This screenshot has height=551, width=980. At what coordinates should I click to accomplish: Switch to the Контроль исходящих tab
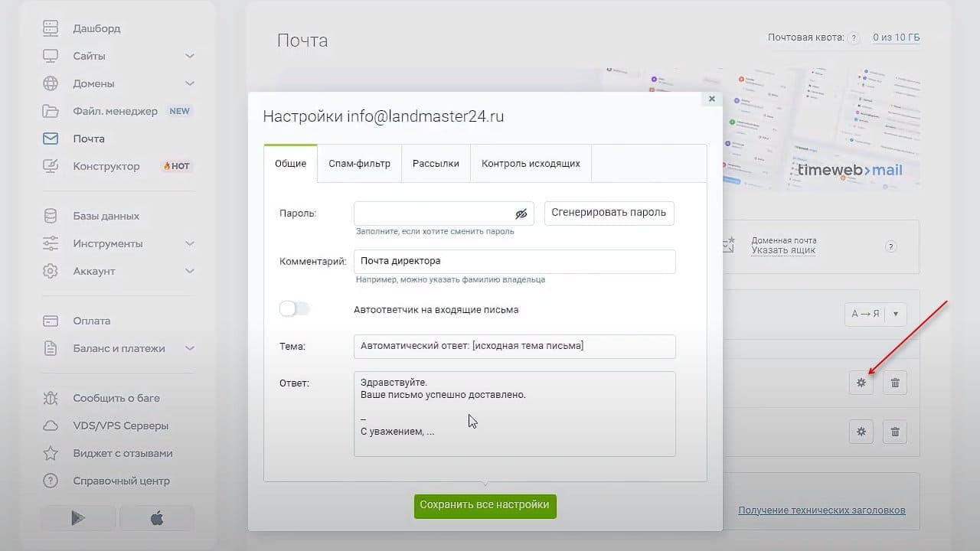(x=531, y=164)
